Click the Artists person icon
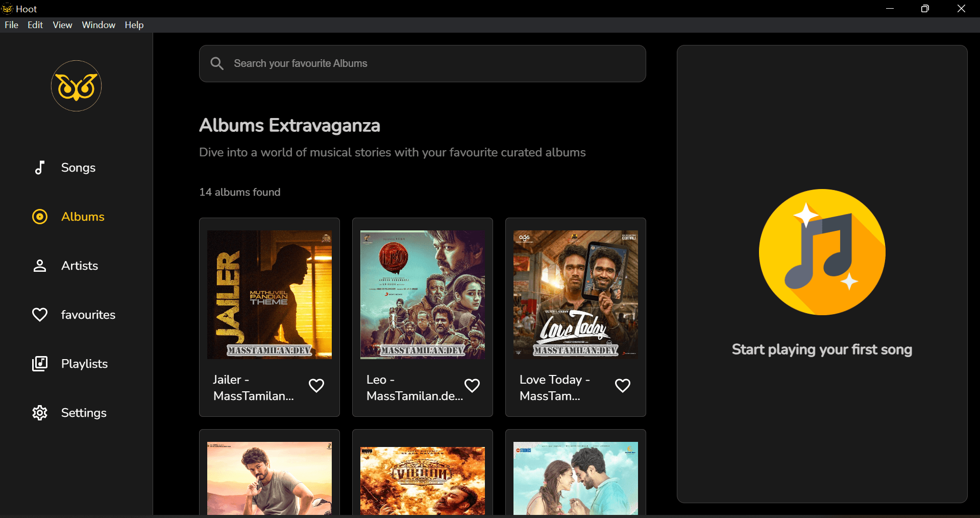This screenshot has width=980, height=518. pyautogui.click(x=40, y=266)
